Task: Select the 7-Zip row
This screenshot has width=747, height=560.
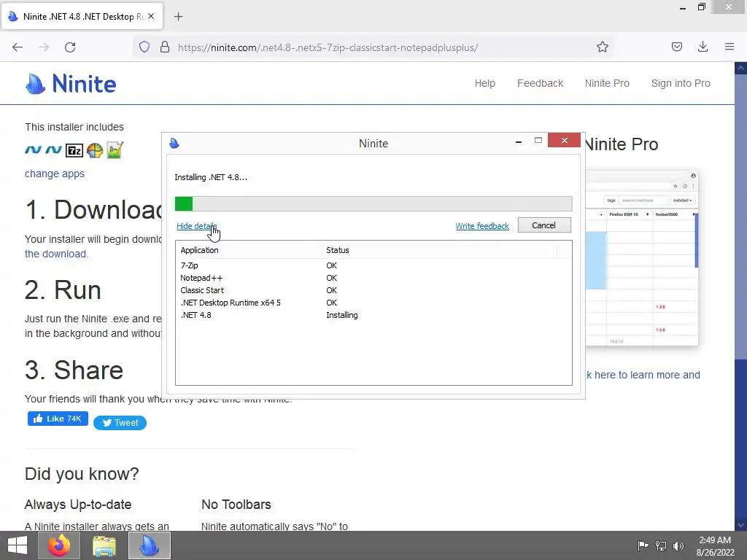Action: 373,265
